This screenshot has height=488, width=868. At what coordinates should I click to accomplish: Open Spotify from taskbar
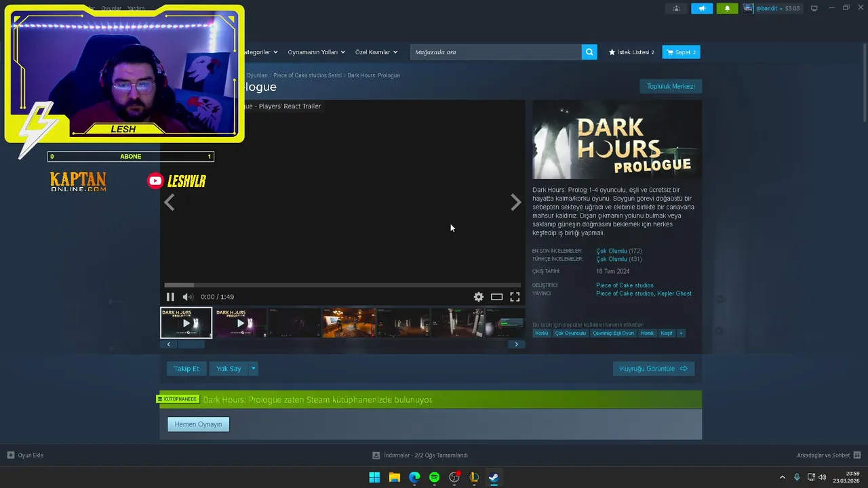point(434,477)
